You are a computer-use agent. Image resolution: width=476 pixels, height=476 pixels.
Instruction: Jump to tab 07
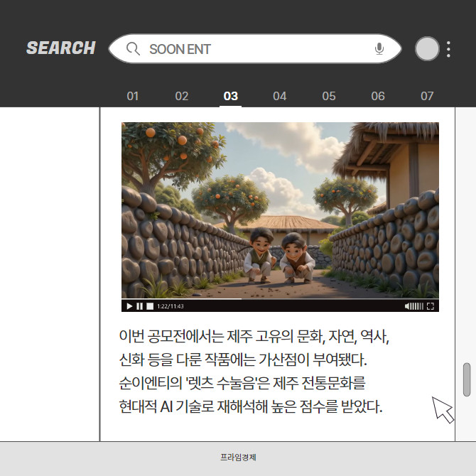426,96
